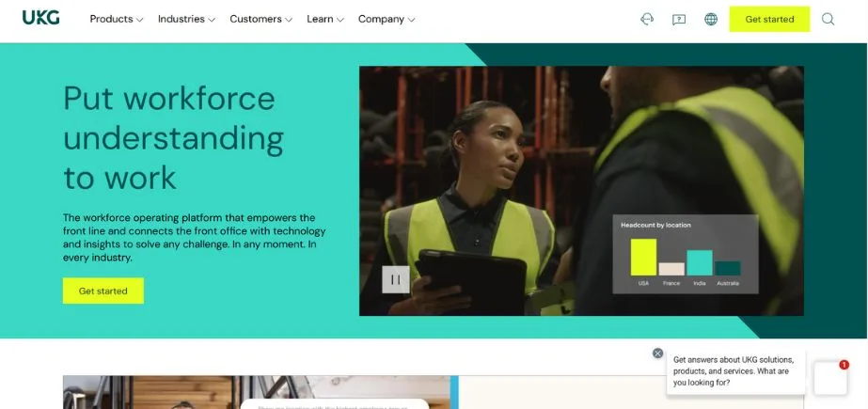Click the hero video of warehouse workers

click(x=527, y=169)
